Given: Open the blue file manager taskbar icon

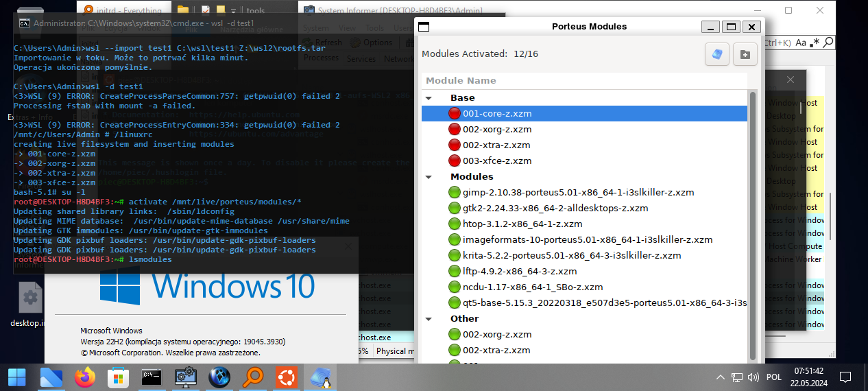Looking at the screenshot, I should pos(51,377).
